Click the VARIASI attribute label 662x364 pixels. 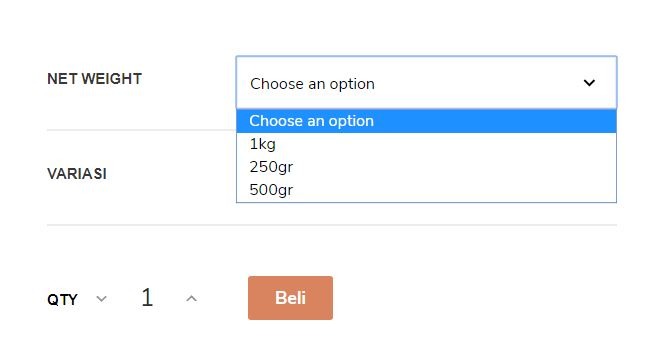click(x=77, y=174)
